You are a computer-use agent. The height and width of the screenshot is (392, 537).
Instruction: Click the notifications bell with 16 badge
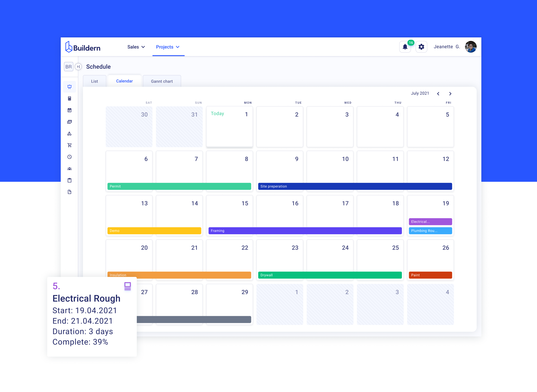point(405,47)
